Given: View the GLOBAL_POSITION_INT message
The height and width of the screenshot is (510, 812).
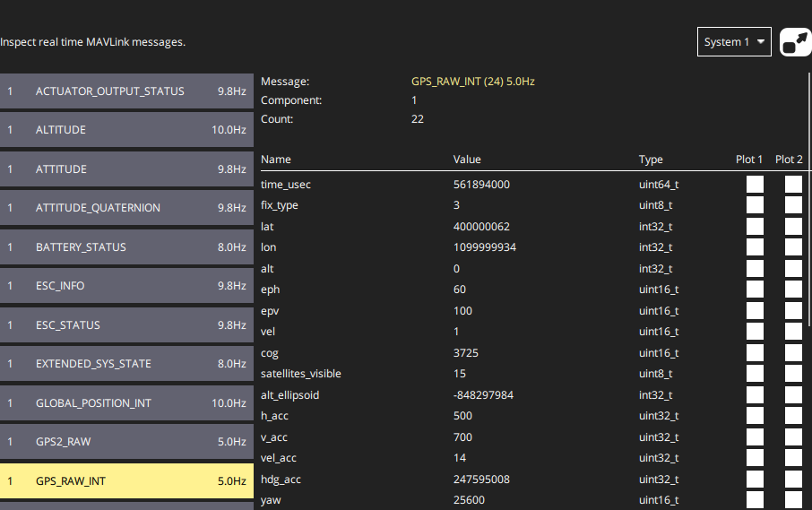Looking at the screenshot, I should [x=126, y=403].
